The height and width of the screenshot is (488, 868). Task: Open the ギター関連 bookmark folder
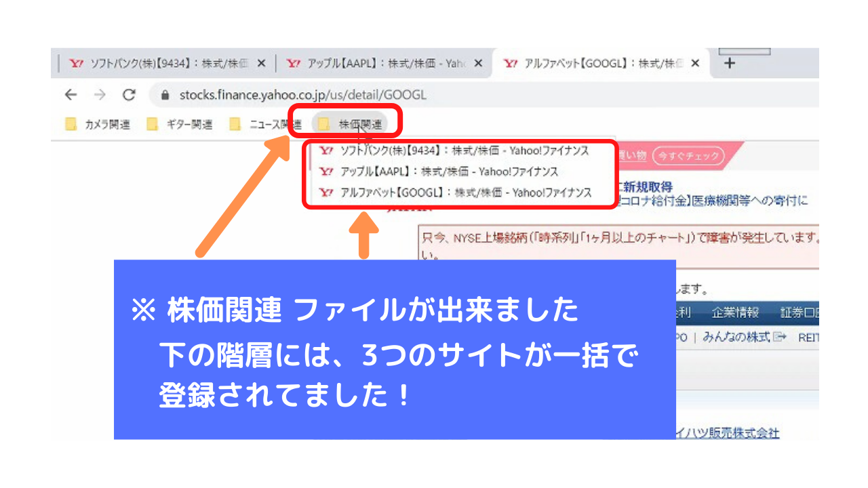point(180,124)
